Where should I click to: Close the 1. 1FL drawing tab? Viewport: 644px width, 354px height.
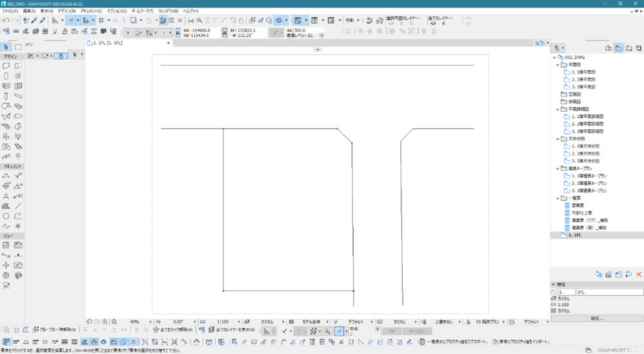[x=169, y=43]
